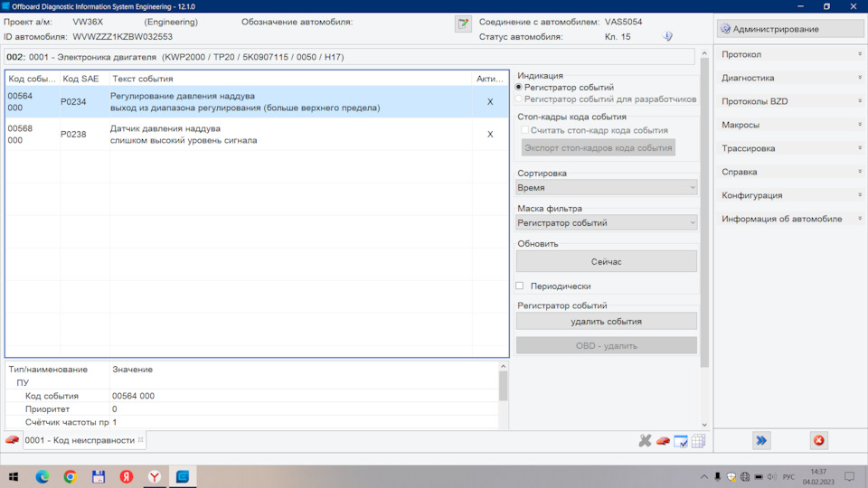Expand the Конфигурация panel
The width and height of the screenshot is (868, 488).
pyautogui.click(x=790, y=195)
